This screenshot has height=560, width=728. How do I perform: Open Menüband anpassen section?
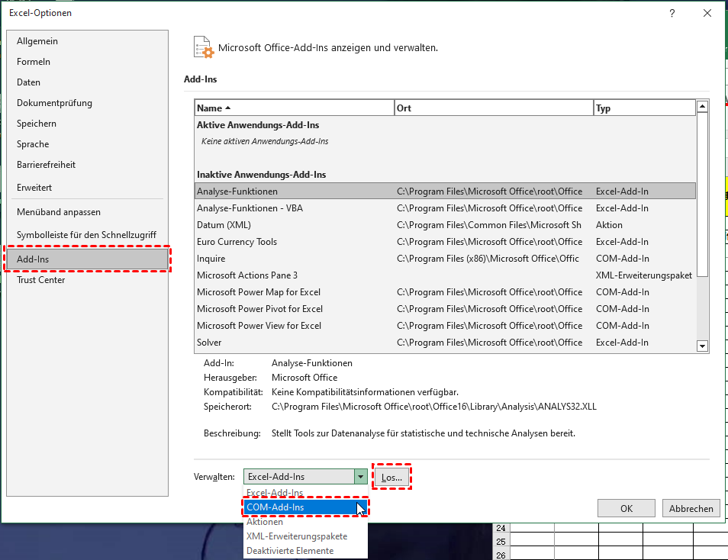click(x=59, y=212)
